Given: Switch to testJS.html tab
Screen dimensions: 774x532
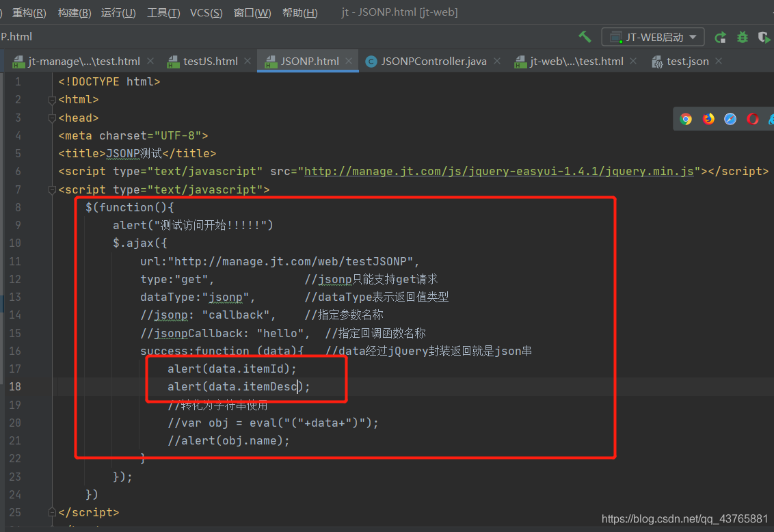Looking at the screenshot, I should [211, 61].
